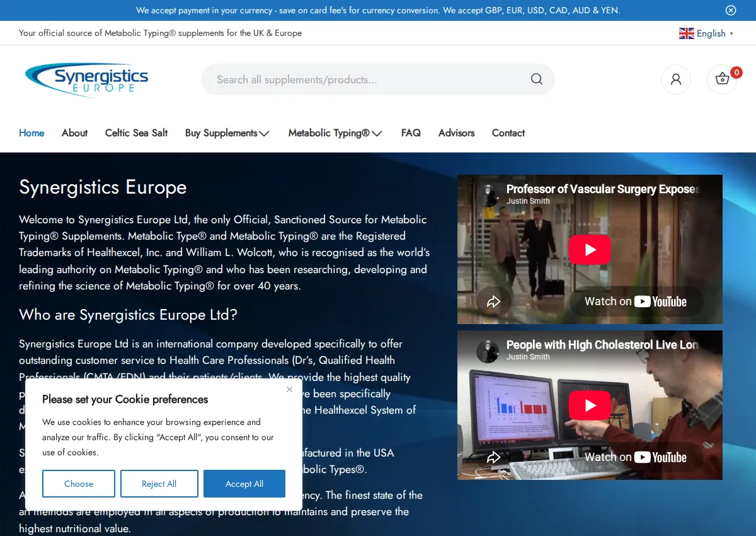Open High Cholesterol video title link
The height and width of the screenshot is (536, 756).
point(602,345)
